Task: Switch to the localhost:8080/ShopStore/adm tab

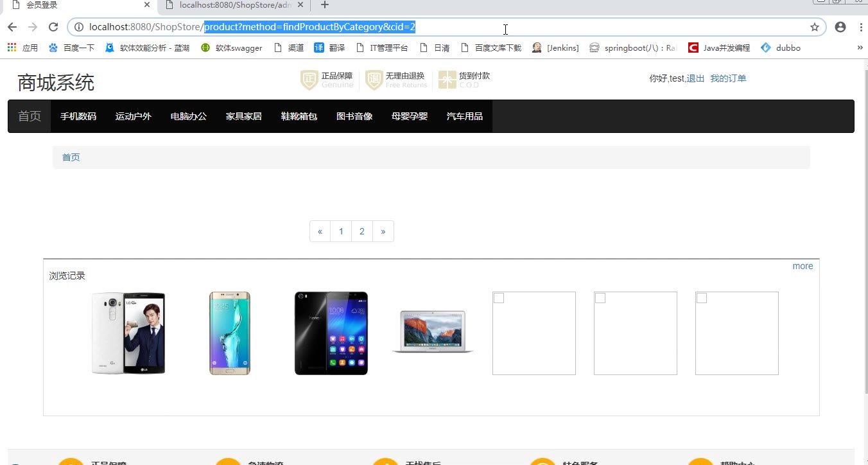Action: tap(234, 5)
